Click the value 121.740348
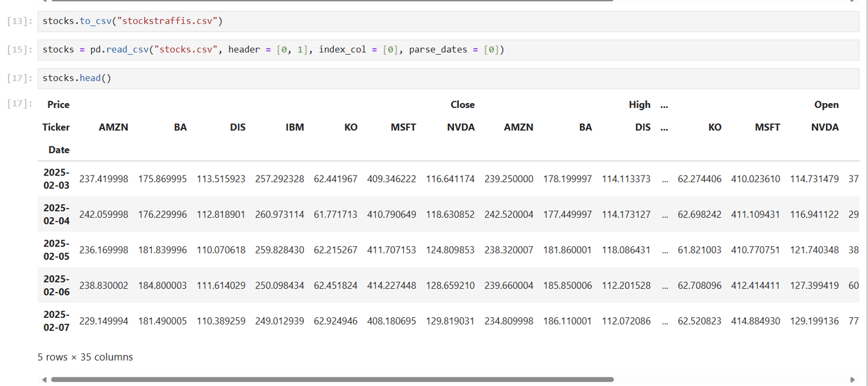The image size is (868, 386). click(x=814, y=250)
